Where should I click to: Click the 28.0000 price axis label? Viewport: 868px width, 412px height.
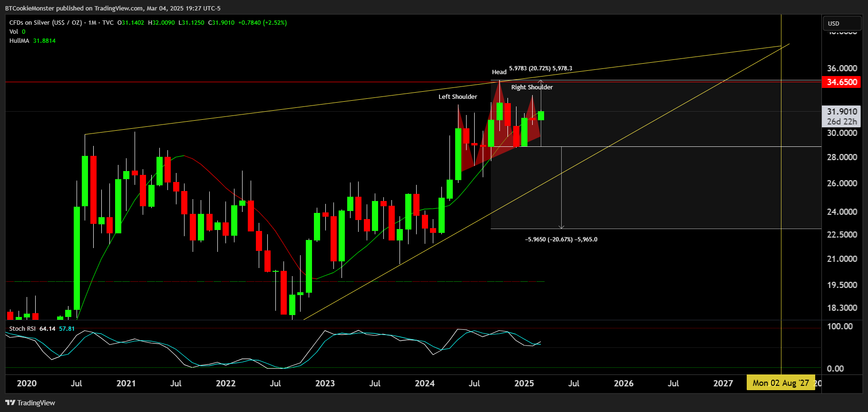click(842, 157)
